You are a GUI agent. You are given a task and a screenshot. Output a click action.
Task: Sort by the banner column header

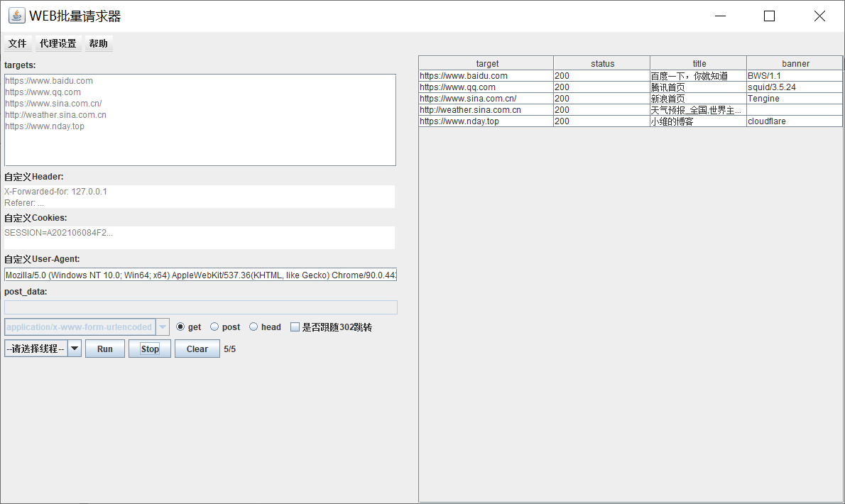click(x=795, y=63)
